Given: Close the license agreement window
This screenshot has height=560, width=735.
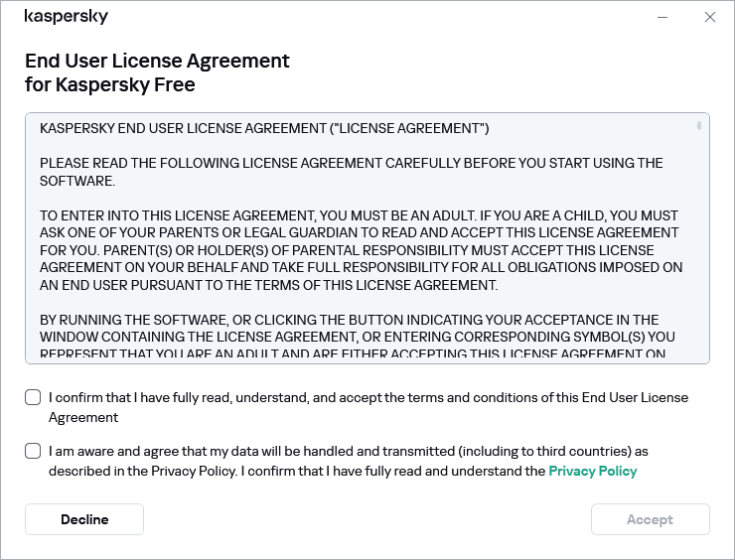Looking at the screenshot, I should click(709, 17).
